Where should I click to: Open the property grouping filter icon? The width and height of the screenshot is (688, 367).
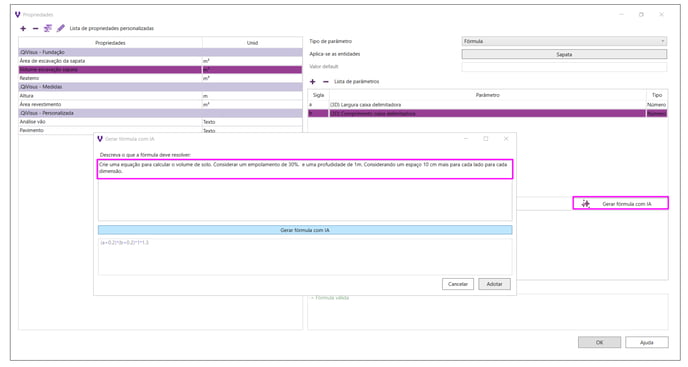point(48,28)
